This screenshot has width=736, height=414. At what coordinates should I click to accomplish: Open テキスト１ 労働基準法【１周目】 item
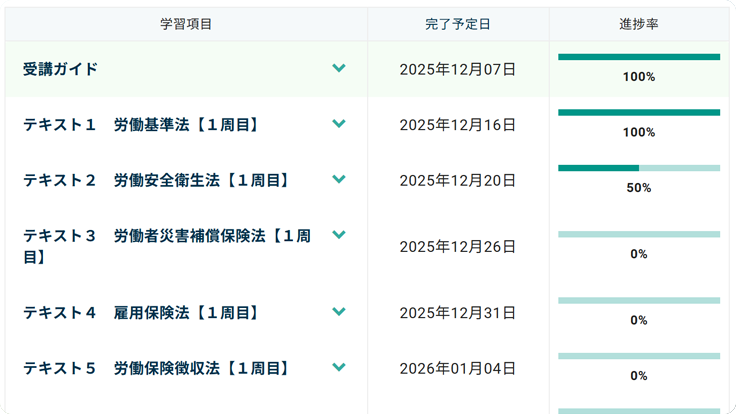(x=141, y=125)
